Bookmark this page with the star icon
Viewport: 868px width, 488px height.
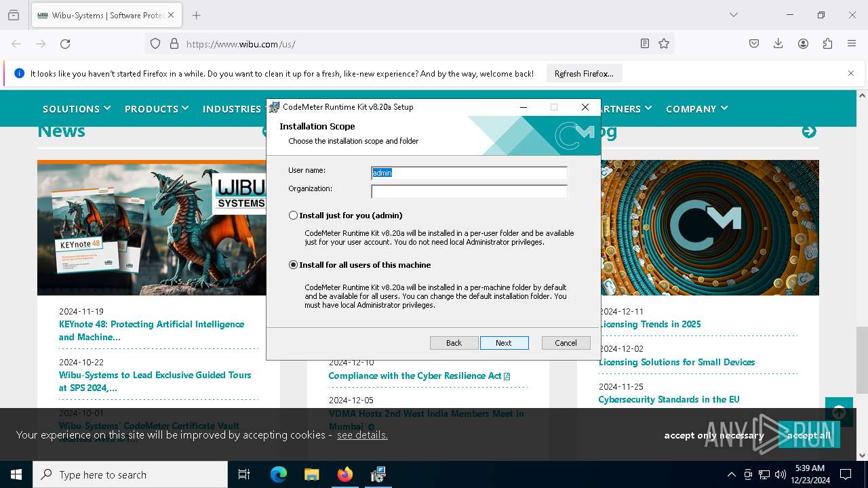[664, 43]
